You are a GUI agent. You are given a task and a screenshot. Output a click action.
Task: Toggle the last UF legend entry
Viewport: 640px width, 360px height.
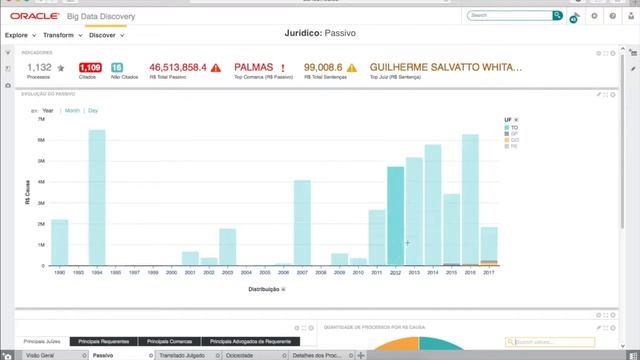point(511,146)
